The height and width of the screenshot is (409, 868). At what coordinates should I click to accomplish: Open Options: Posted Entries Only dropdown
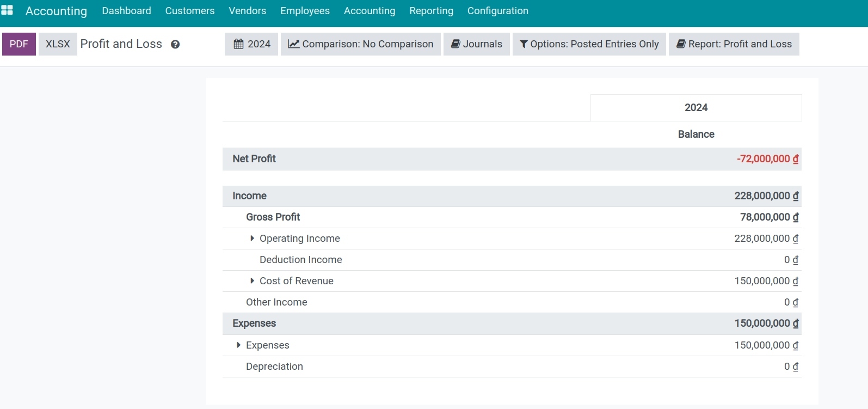click(x=589, y=44)
